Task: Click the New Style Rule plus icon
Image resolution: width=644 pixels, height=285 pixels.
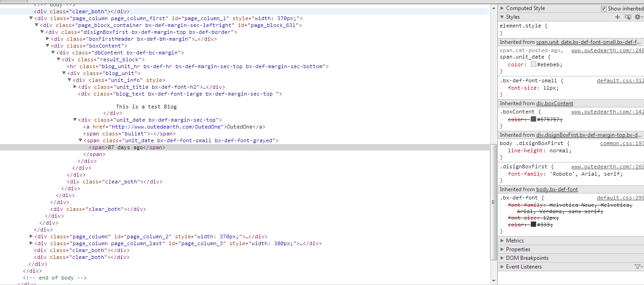Action: pyautogui.click(x=618, y=17)
